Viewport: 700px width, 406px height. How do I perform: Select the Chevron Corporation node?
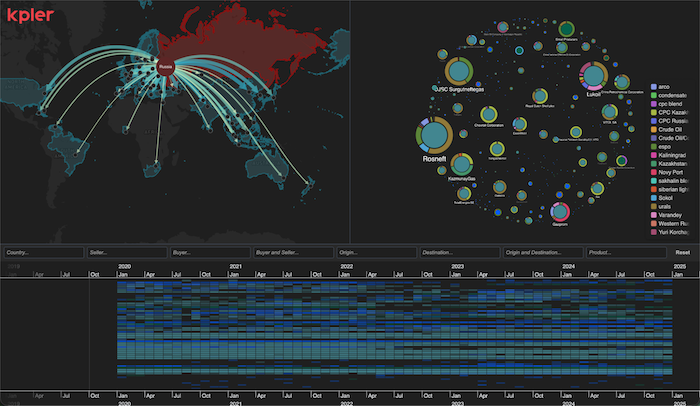[x=488, y=114]
